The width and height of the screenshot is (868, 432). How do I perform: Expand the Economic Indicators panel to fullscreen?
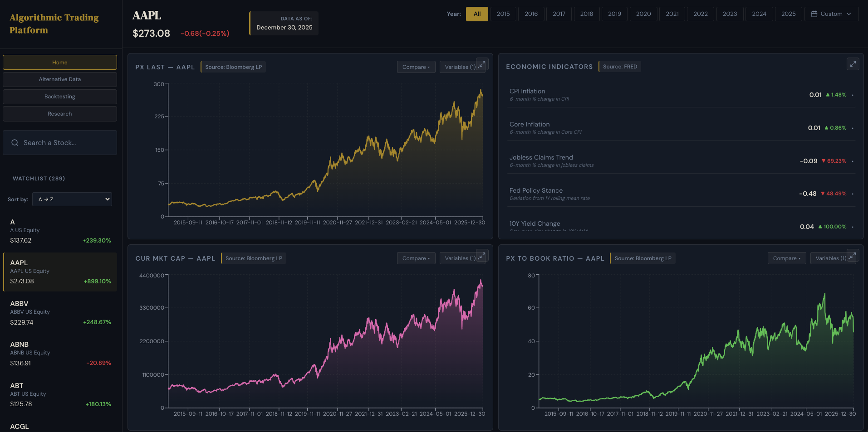coord(853,63)
